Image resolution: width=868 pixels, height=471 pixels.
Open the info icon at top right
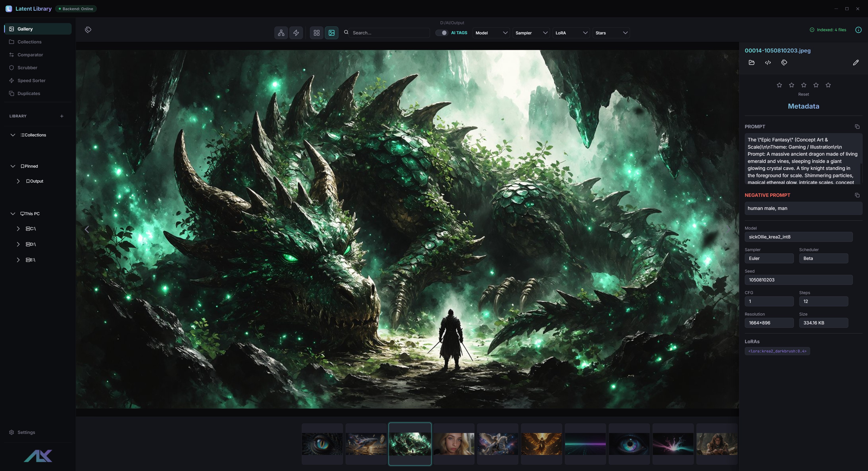(x=858, y=30)
